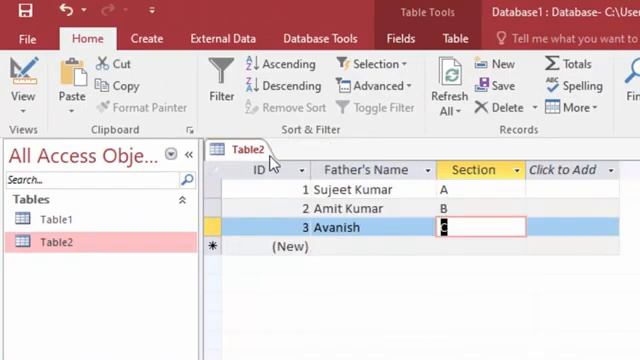Viewport: 640px width, 360px height.
Task: Open All Access Objects category menu arrow
Action: point(171,154)
